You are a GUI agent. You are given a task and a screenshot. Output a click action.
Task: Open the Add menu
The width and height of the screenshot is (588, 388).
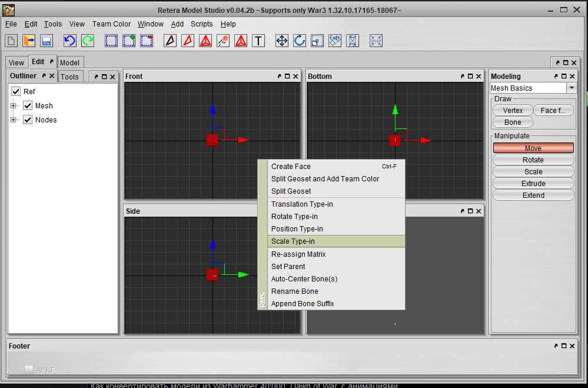(x=177, y=24)
